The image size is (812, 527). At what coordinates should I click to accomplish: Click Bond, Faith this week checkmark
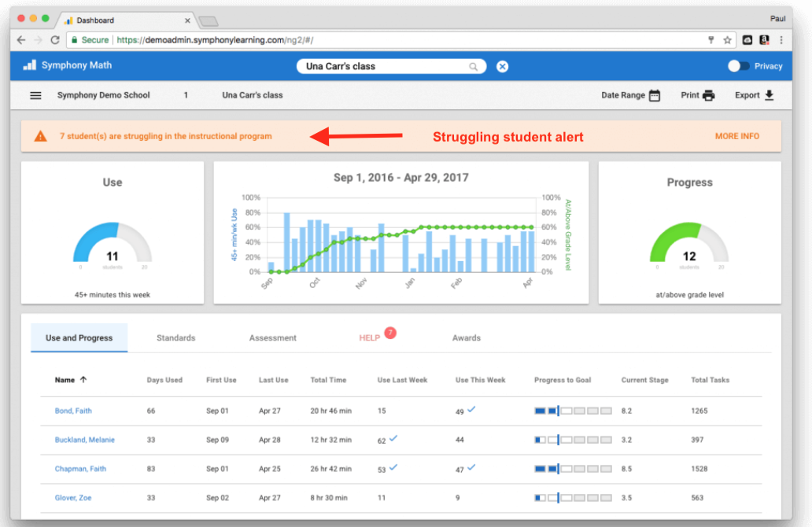coord(471,409)
